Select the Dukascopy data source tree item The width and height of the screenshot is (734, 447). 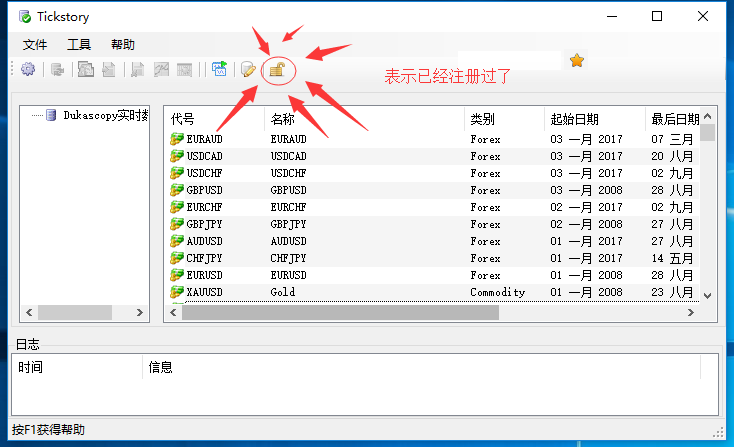click(x=106, y=115)
